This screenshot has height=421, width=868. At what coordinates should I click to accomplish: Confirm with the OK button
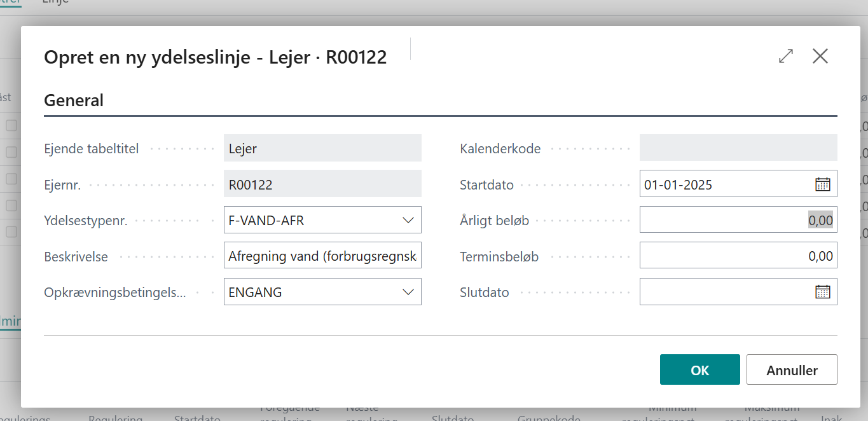pyautogui.click(x=699, y=370)
